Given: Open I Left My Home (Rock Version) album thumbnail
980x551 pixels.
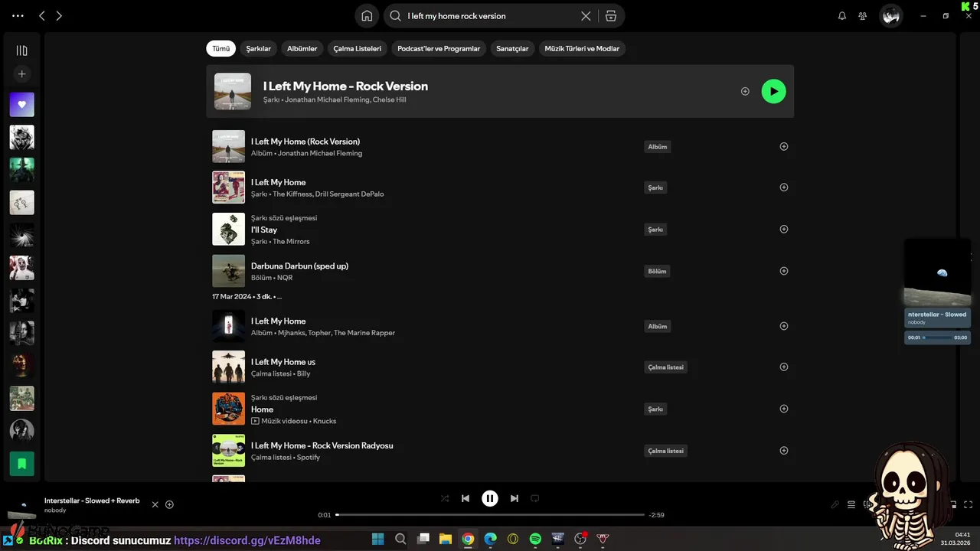Looking at the screenshot, I should pyautogui.click(x=228, y=146).
